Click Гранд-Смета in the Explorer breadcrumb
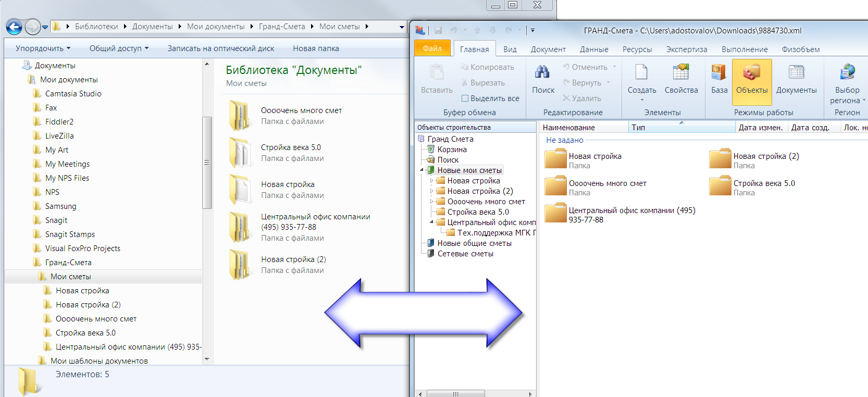 click(x=282, y=27)
